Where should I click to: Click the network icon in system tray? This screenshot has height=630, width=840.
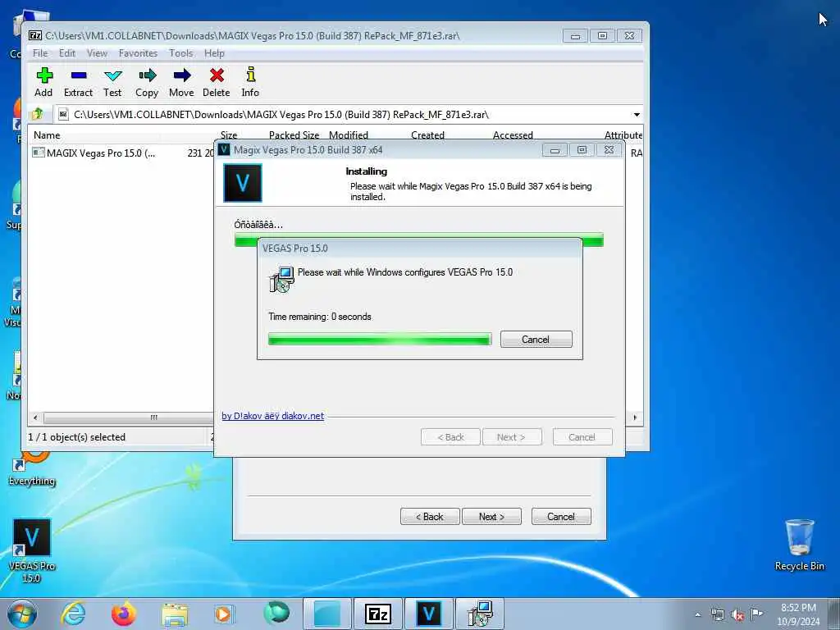[717, 615]
